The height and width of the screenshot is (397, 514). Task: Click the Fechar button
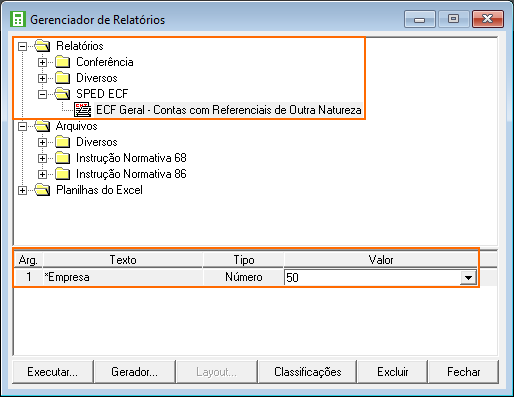pos(464,372)
